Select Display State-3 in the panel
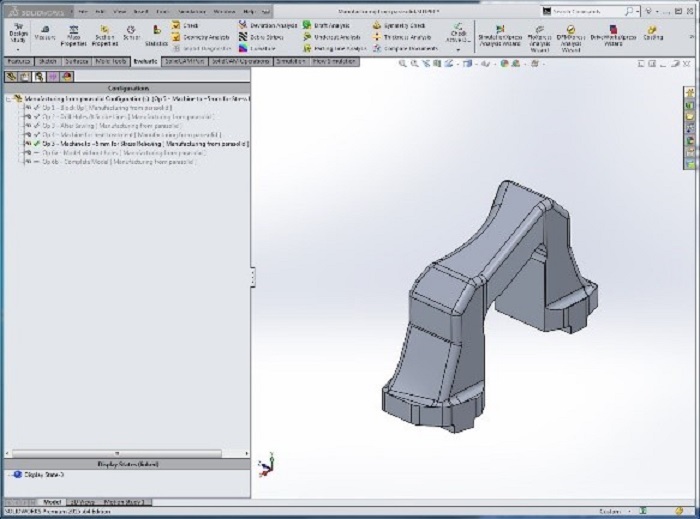700x519 pixels. (x=42, y=475)
